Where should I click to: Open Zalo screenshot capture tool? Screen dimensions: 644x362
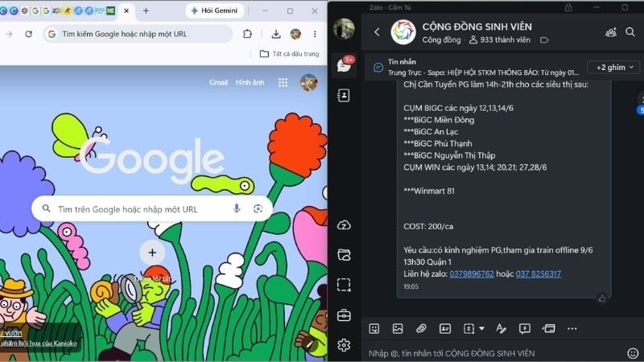[344, 285]
